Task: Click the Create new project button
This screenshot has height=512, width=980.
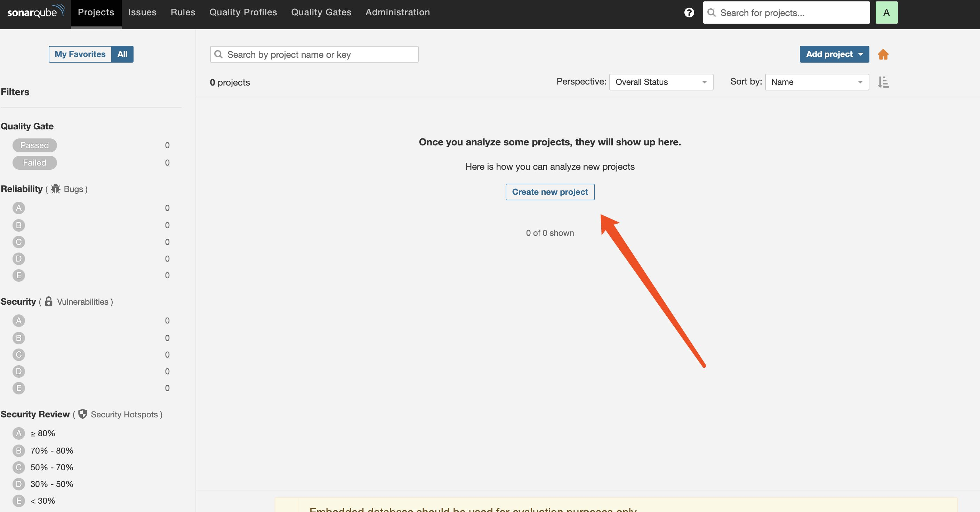Action: [549, 192]
